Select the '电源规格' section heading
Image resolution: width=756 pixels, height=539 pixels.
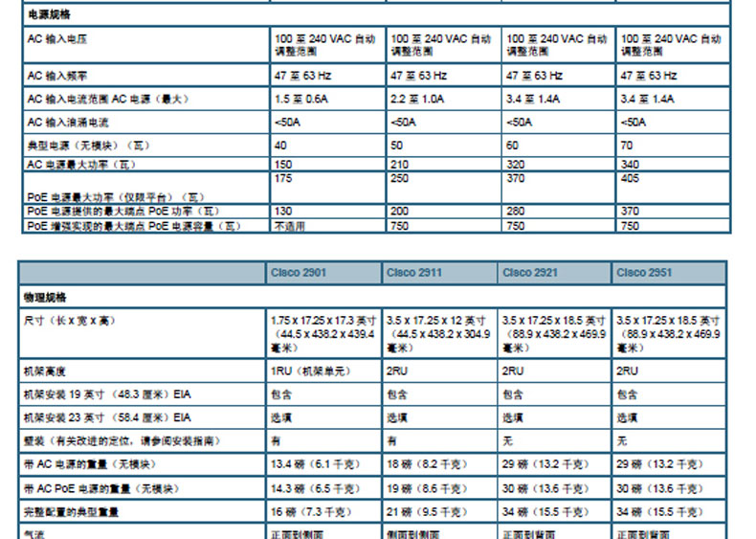[49, 14]
